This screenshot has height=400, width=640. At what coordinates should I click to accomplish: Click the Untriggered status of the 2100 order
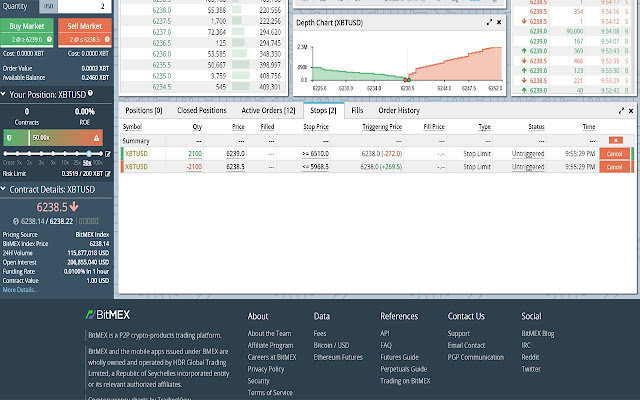coord(528,154)
